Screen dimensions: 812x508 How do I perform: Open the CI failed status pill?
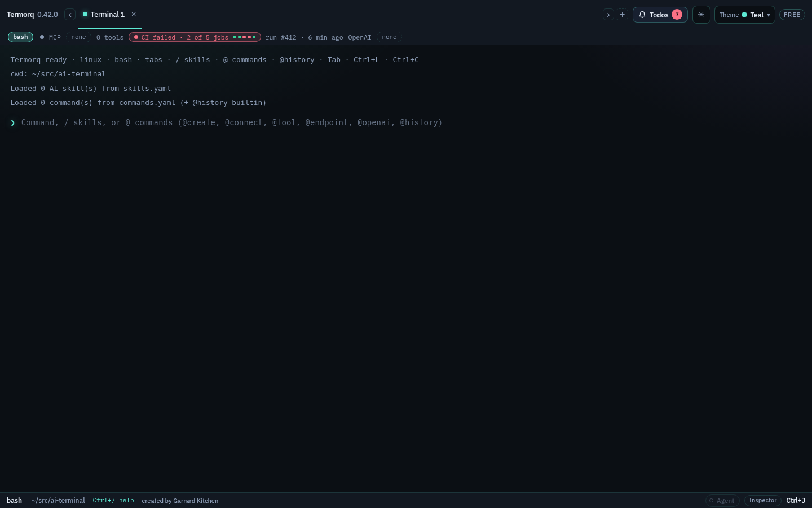[x=195, y=37]
